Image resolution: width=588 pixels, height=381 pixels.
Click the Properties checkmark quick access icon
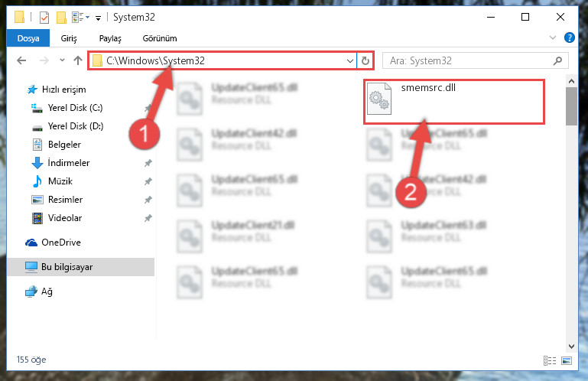44,18
